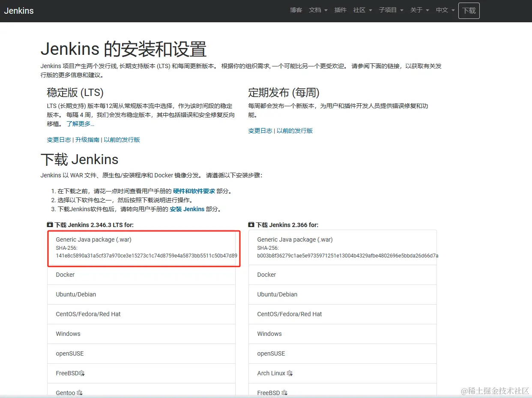
Task: Click download icon beside 下载 Jenkins 2.366
Action: click(x=251, y=224)
